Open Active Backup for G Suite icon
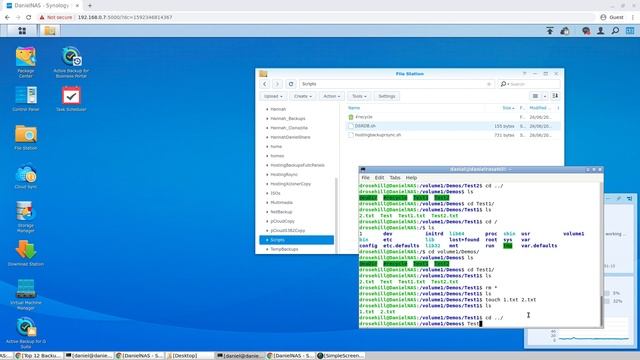Screen dimensions: 640x360 pos(26,333)
